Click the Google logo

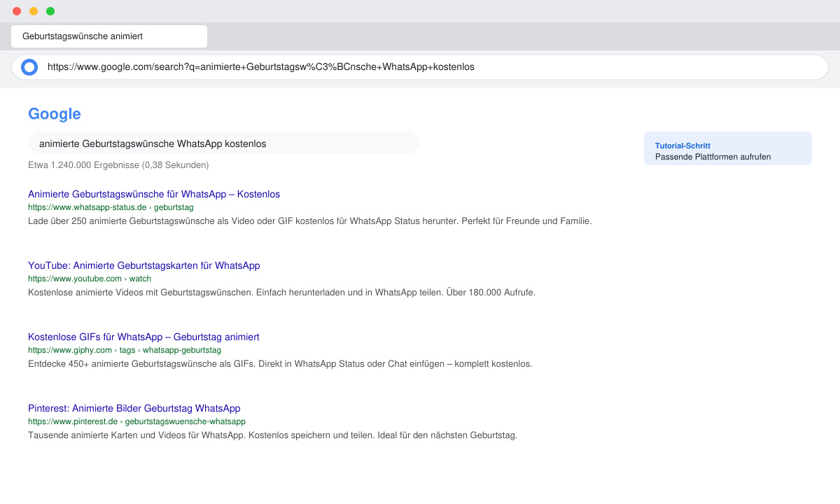[55, 114]
